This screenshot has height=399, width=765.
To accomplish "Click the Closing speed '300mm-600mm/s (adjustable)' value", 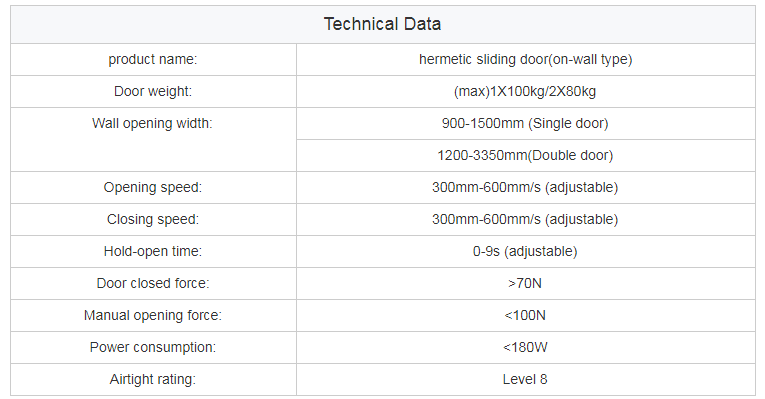I will (x=525, y=219).
